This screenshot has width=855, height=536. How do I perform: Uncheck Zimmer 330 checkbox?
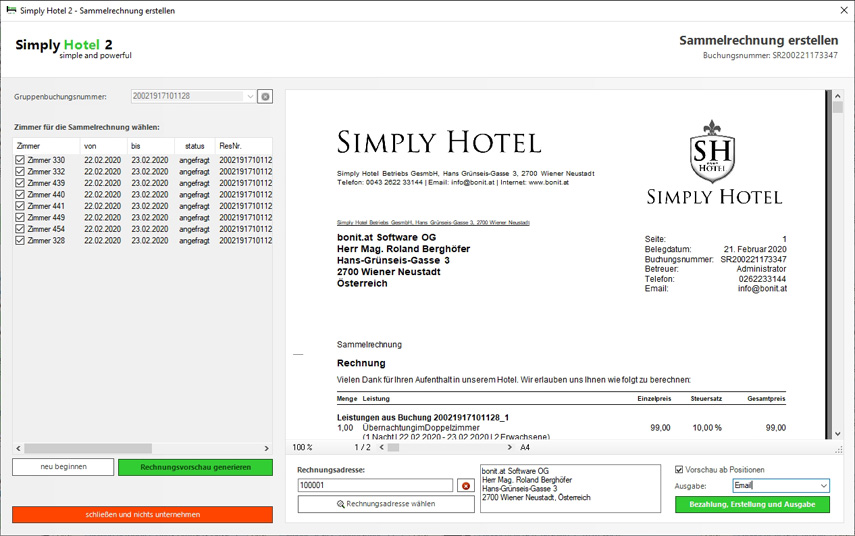coord(21,160)
